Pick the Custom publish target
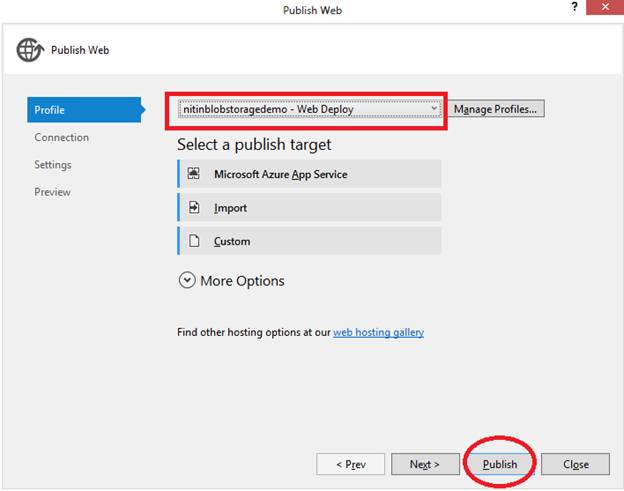624x491 pixels. pos(310,241)
